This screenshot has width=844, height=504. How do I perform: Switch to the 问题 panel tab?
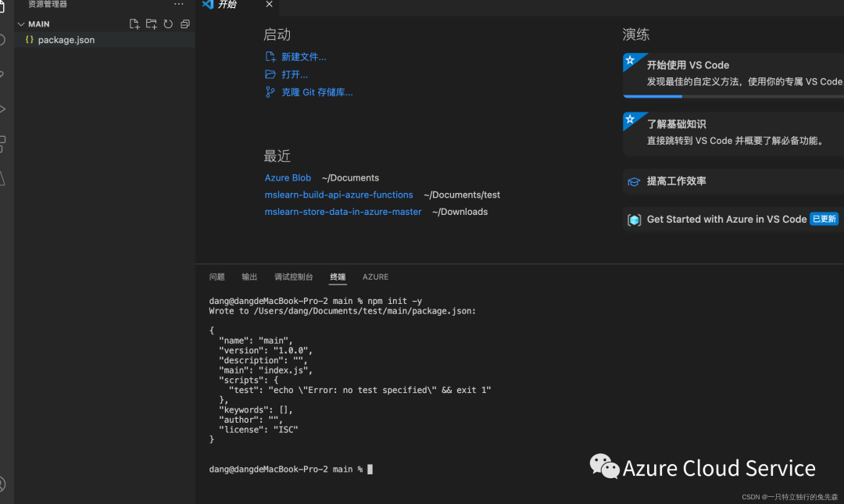217,277
